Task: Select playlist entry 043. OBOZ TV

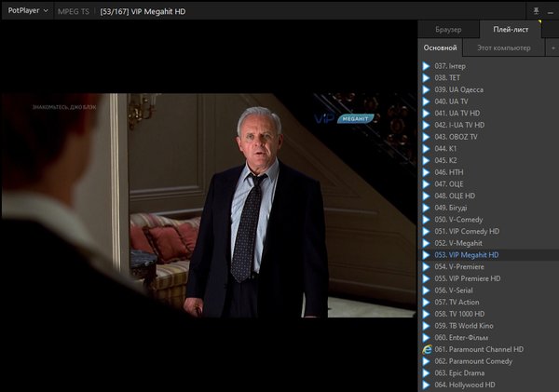Action: point(488,137)
